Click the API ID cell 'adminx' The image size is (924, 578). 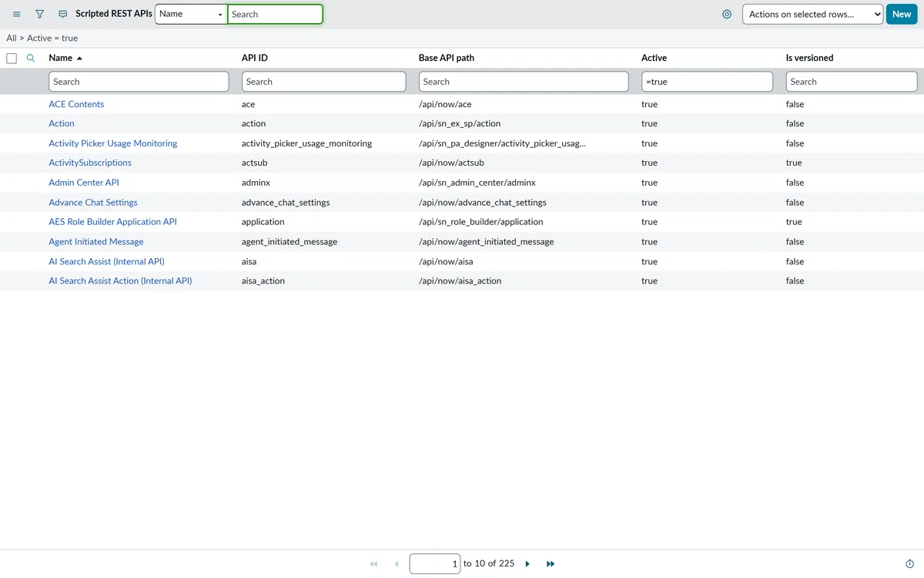256,183
